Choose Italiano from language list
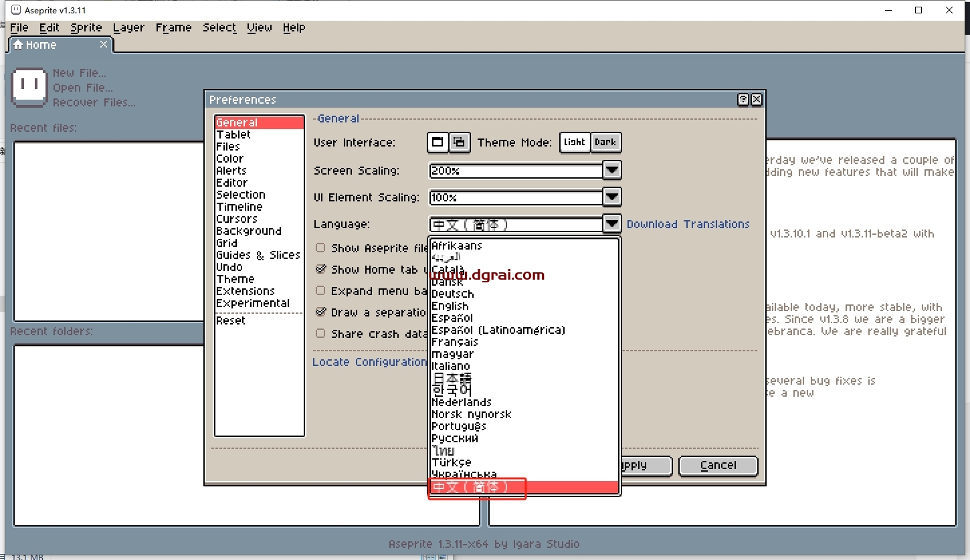 click(524, 366)
